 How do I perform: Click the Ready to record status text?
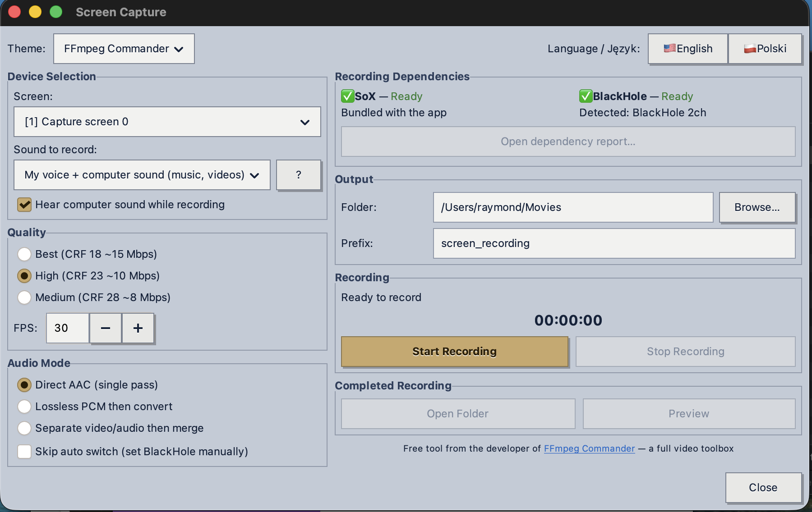pos(381,297)
